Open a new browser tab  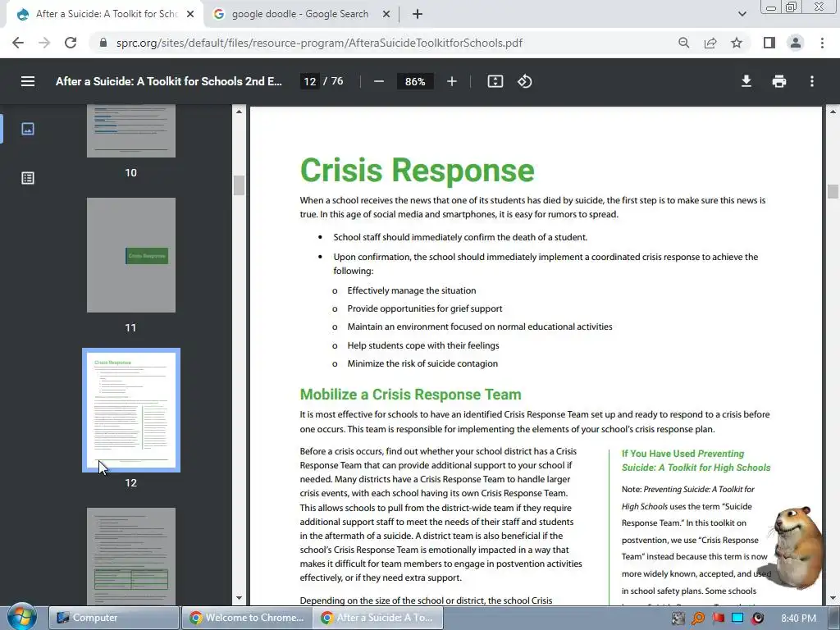(x=418, y=15)
